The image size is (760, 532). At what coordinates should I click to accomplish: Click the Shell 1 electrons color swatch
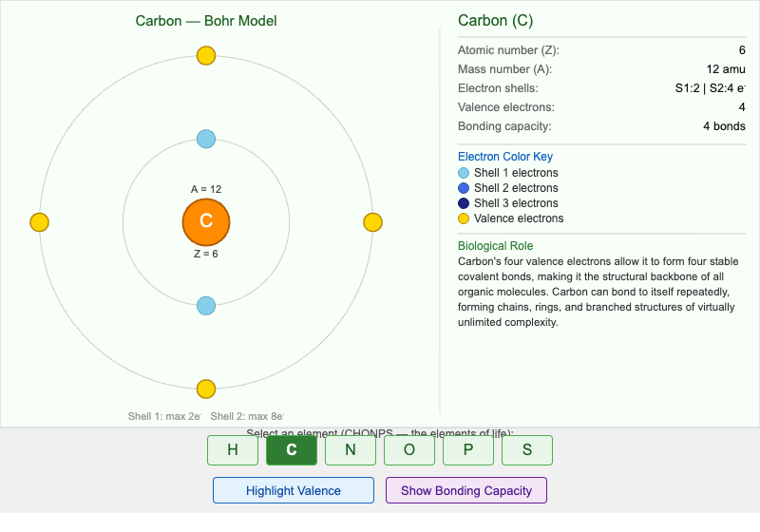[464, 173]
